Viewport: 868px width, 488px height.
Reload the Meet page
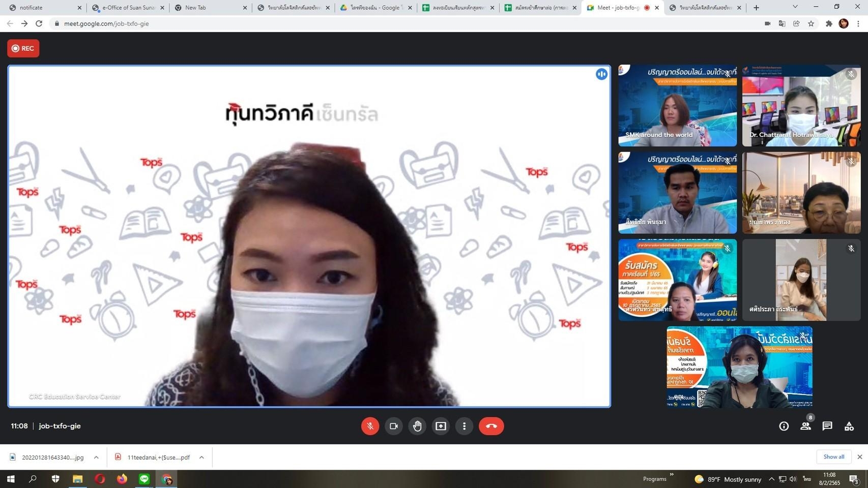point(39,23)
